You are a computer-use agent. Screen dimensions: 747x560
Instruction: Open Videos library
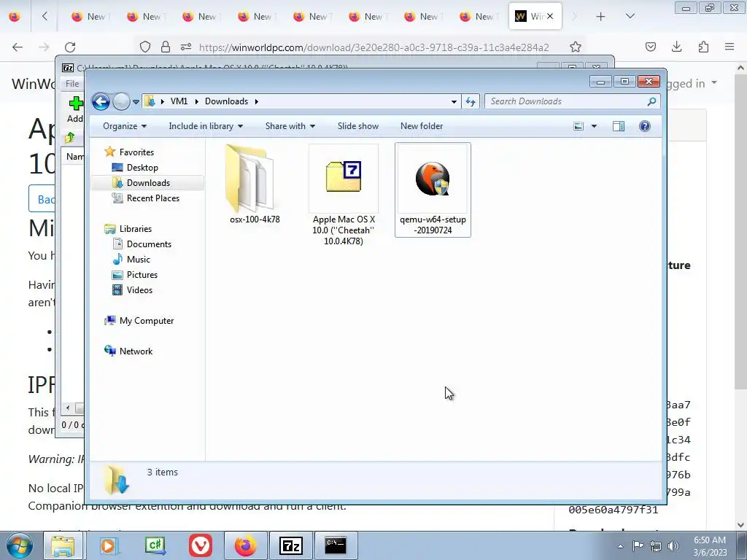(x=139, y=290)
